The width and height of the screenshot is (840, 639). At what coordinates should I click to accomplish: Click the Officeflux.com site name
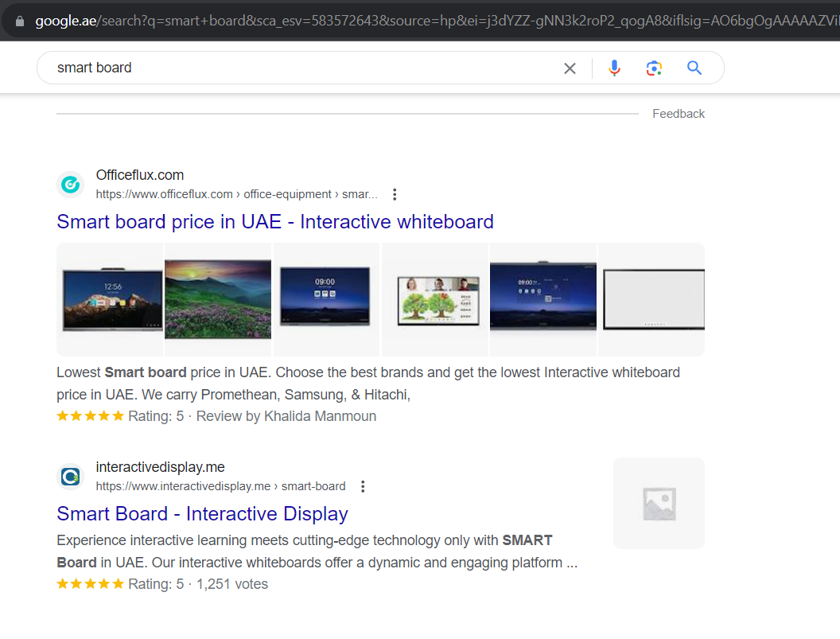[140, 175]
